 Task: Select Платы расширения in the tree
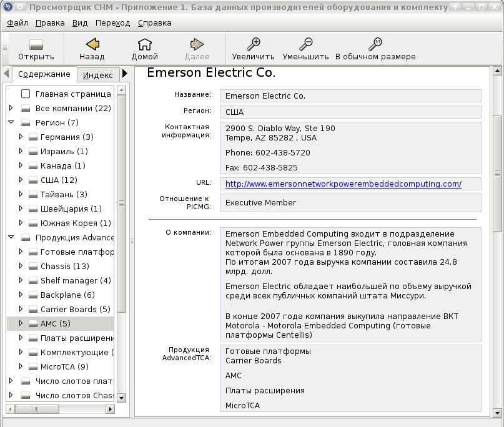coord(77,338)
